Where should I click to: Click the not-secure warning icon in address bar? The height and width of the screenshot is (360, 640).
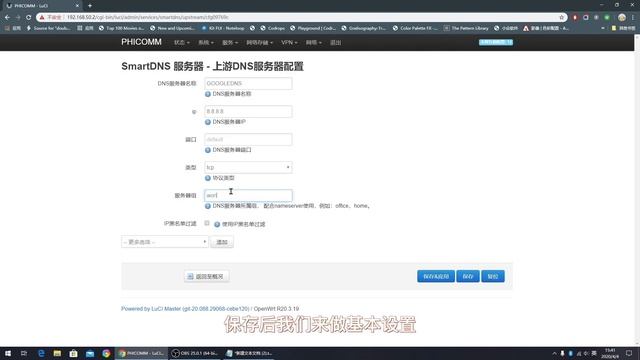coord(42,17)
